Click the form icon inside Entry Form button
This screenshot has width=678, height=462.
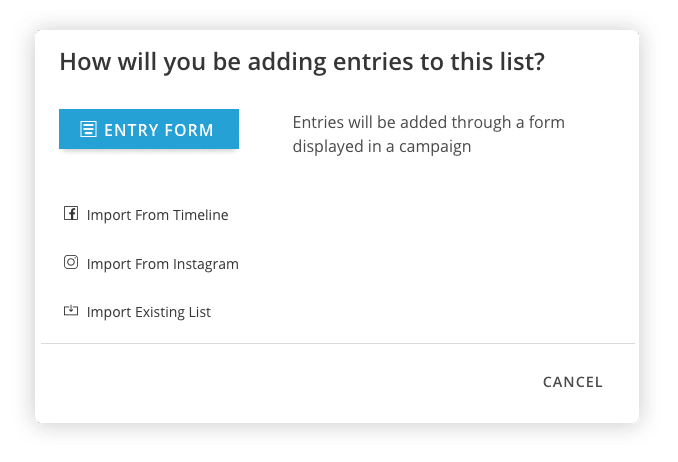pos(88,129)
